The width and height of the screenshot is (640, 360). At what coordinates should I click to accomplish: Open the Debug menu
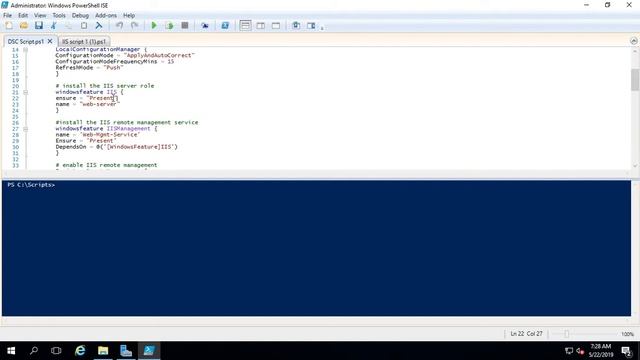80,16
